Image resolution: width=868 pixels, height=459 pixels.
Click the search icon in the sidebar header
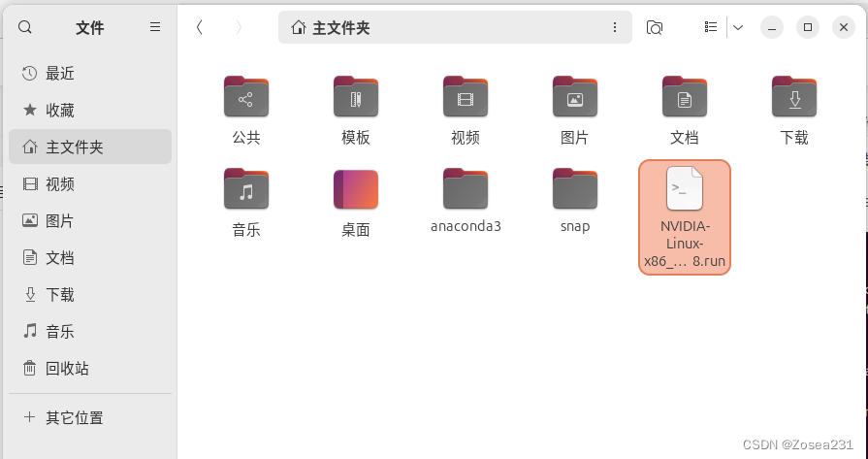[25, 28]
